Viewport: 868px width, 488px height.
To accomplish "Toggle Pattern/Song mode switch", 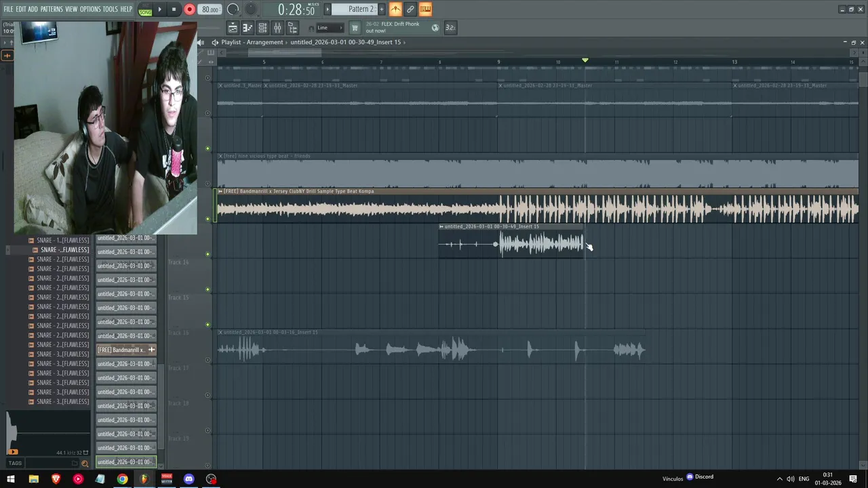I will 145,9.
